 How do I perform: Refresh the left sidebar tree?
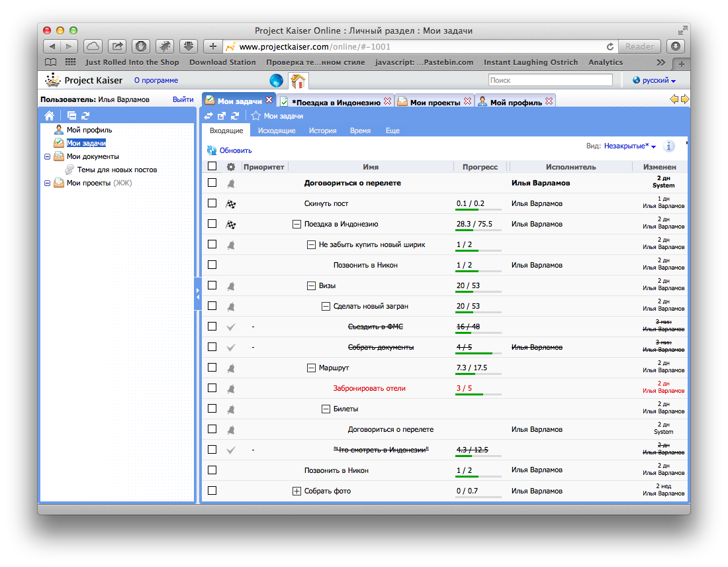point(85,116)
